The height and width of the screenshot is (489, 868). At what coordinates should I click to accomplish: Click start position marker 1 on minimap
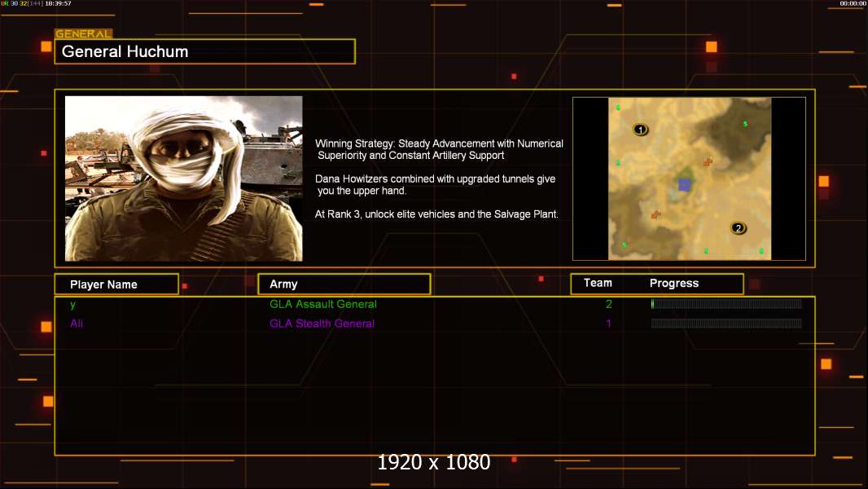tap(641, 130)
